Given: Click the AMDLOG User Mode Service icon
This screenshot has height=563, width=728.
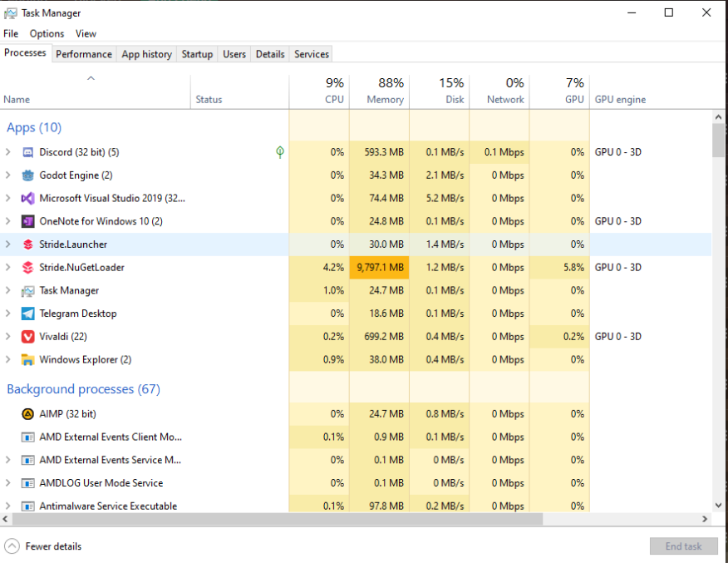Looking at the screenshot, I should tap(28, 483).
